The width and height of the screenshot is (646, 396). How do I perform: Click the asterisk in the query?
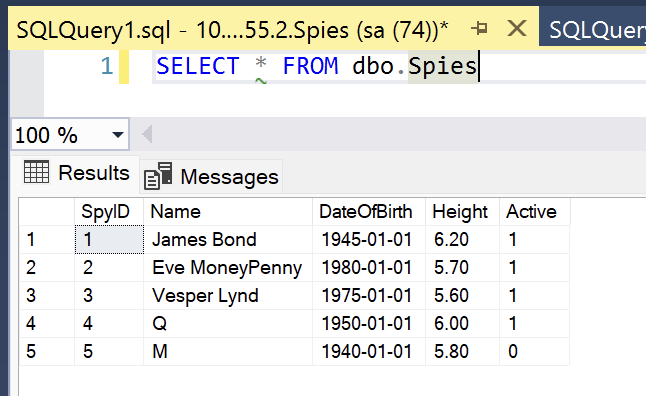[x=260, y=64]
